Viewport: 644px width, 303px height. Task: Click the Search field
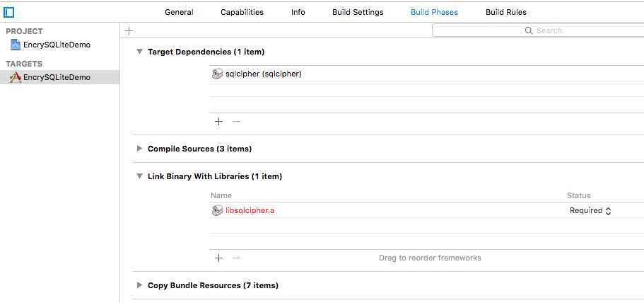538,30
